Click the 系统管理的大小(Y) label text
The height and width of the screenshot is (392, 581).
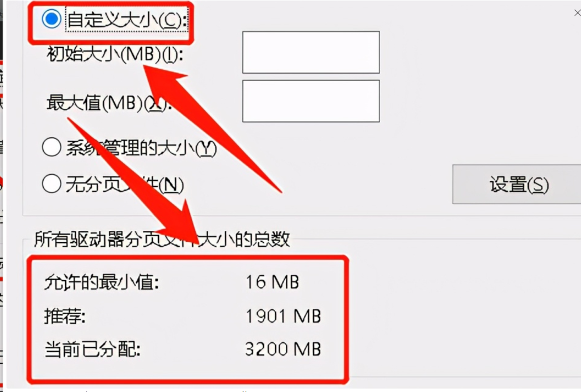pyautogui.click(x=141, y=148)
